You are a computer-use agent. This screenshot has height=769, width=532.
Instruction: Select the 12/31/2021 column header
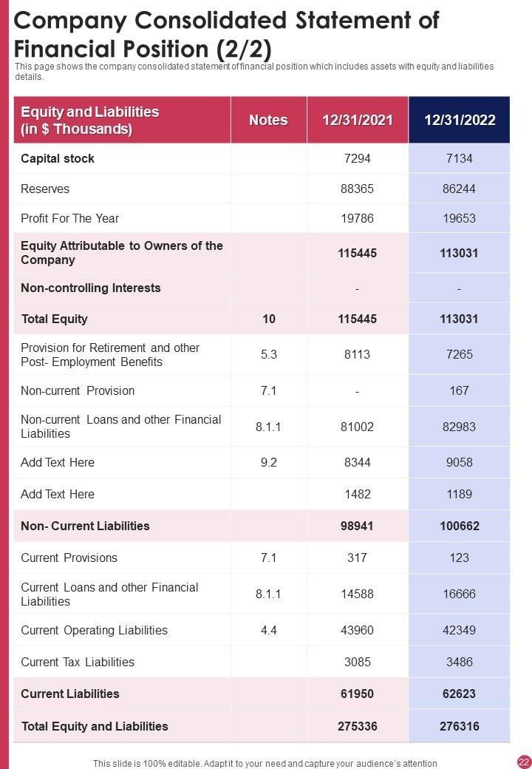point(358,120)
